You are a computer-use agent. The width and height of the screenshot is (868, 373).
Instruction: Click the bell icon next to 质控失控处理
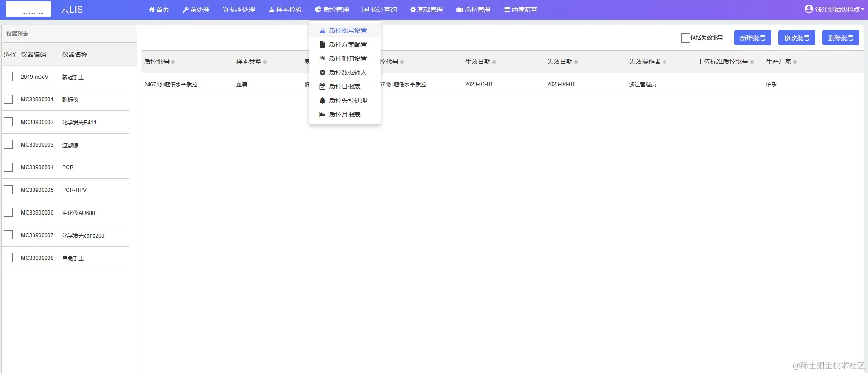(322, 100)
